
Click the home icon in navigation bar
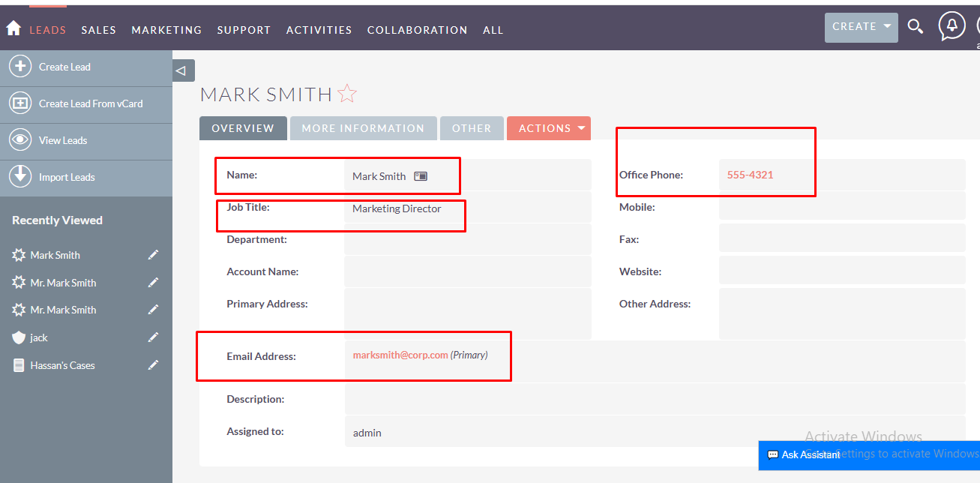(13, 28)
